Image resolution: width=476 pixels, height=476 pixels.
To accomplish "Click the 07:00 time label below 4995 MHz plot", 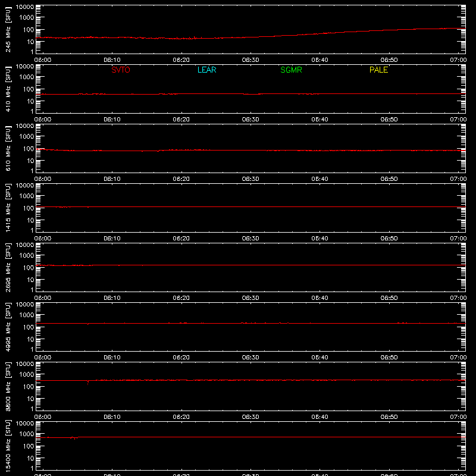I will (x=458, y=358).
